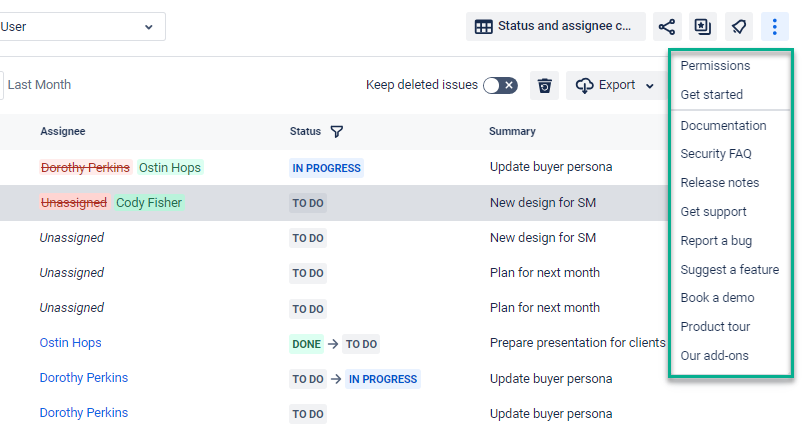Select Permissions from the menu
810x430 pixels.
click(715, 66)
